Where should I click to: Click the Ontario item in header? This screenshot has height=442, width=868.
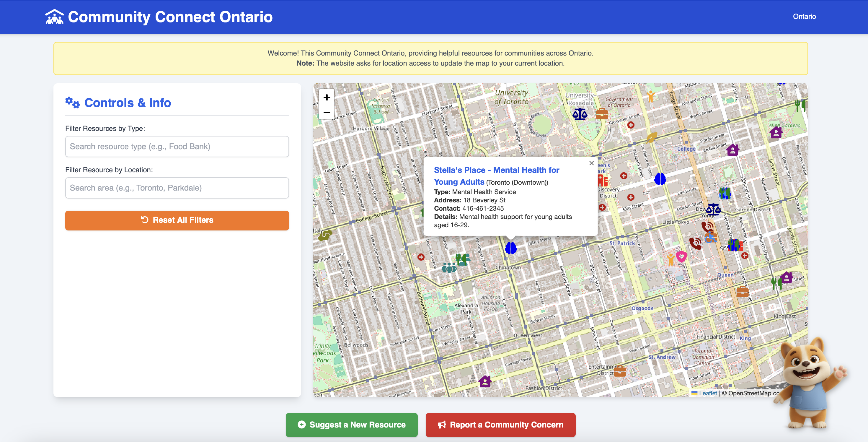[x=804, y=17]
